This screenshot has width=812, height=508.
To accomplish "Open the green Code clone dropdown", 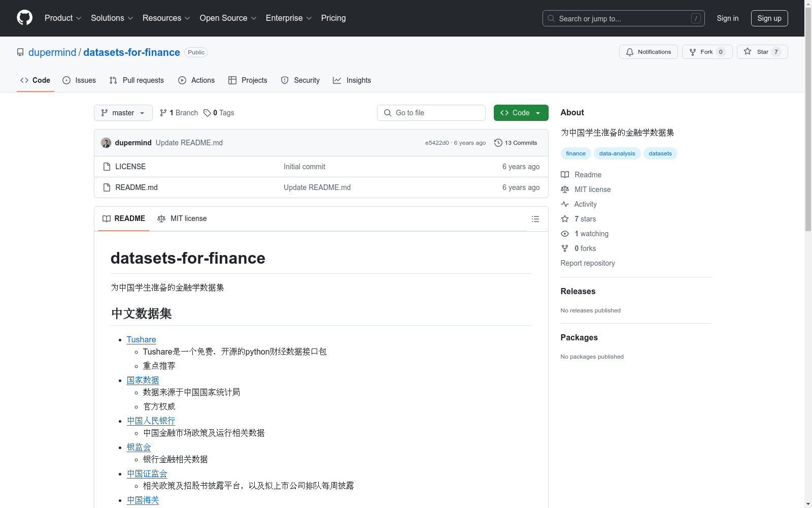I will (521, 113).
